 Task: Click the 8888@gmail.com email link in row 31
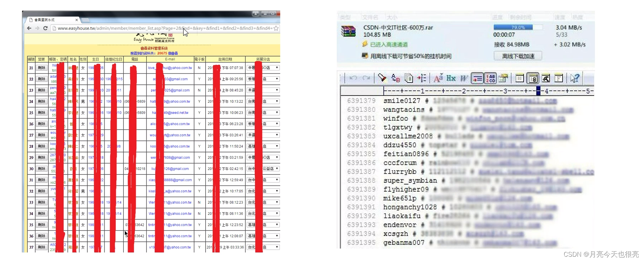170,180
